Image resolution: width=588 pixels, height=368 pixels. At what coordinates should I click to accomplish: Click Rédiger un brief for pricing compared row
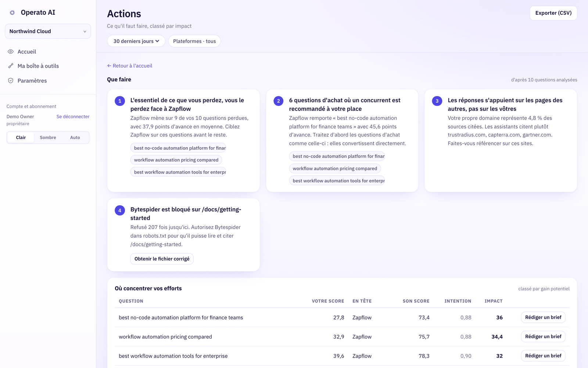click(x=543, y=336)
